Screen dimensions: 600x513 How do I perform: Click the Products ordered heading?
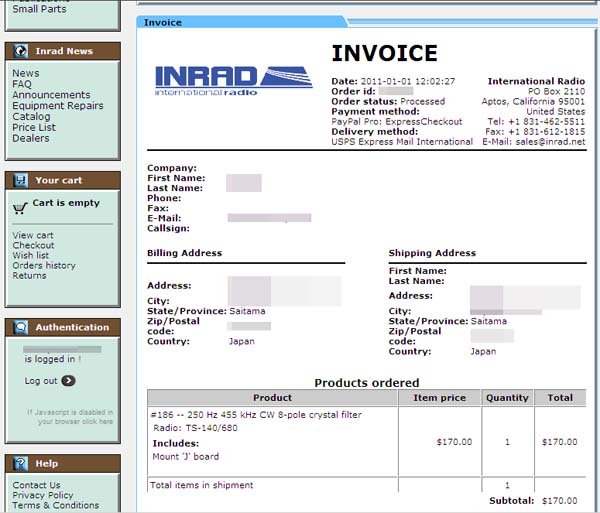click(x=367, y=383)
